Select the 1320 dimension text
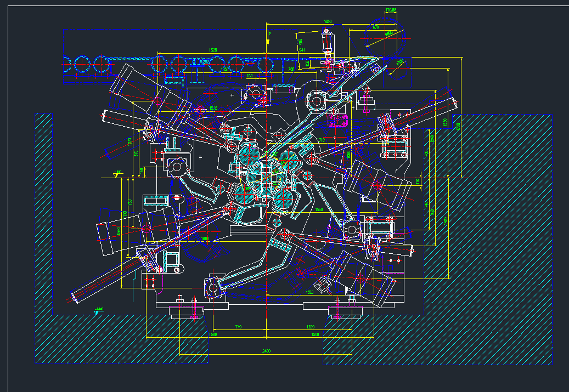Viewport: 569px width, 392px height. point(309,292)
